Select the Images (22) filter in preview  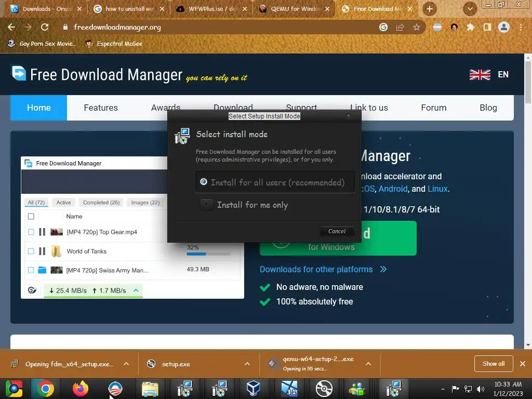(145, 203)
